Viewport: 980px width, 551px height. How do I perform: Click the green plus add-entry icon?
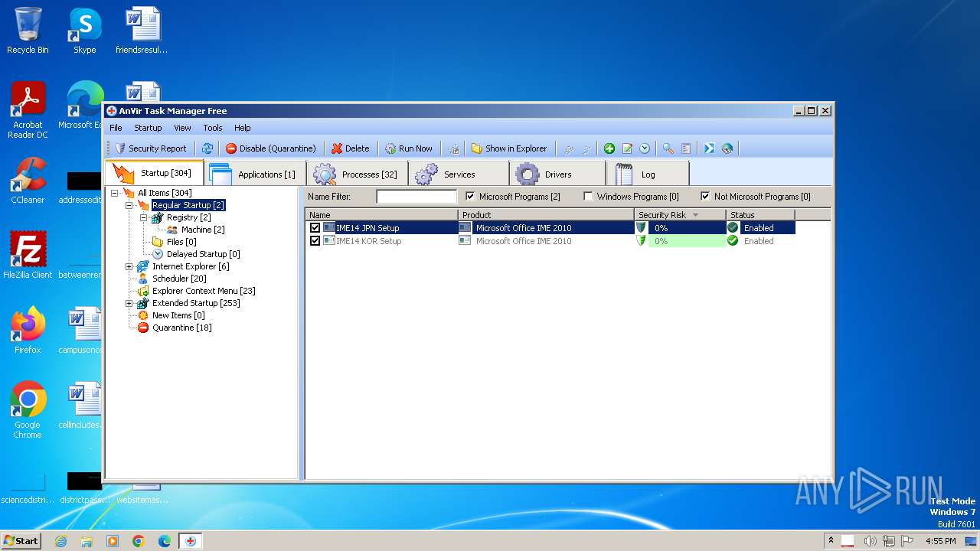coord(609,148)
